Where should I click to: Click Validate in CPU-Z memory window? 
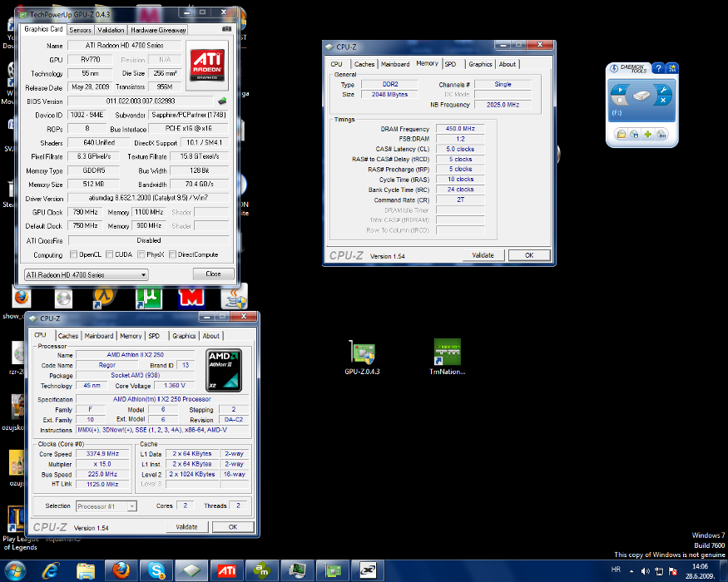coord(483,255)
